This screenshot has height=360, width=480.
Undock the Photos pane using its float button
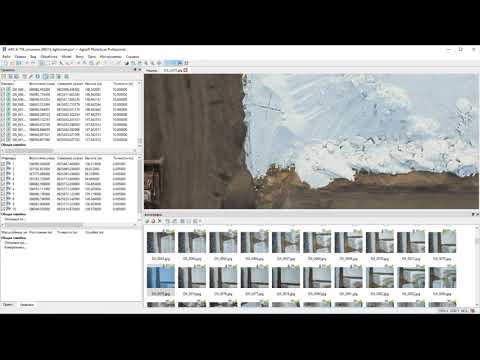(473, 214)
